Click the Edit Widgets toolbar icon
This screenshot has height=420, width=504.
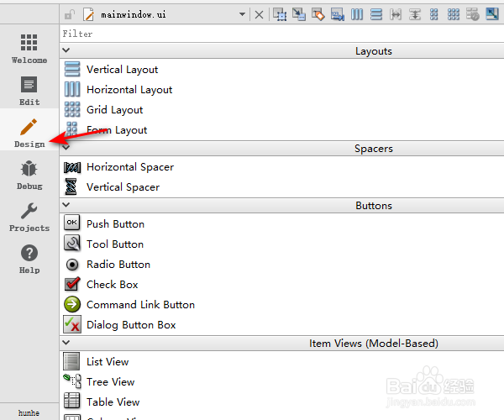pos(280,15)
